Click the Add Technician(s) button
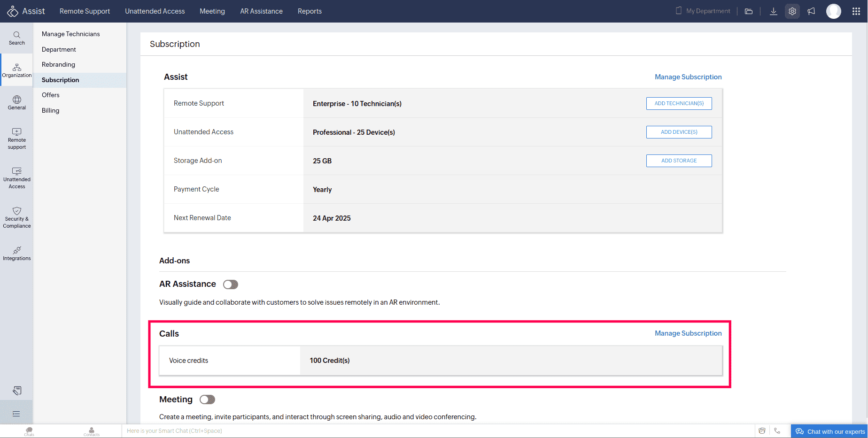 point(679,103)
